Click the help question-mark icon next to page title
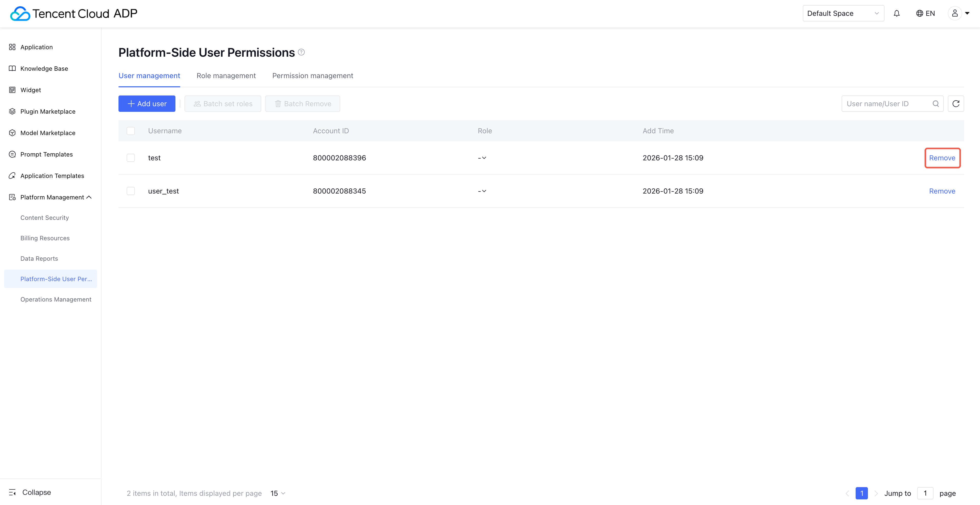This screenshot has height=505, width=980. click(x=301, y=52)
